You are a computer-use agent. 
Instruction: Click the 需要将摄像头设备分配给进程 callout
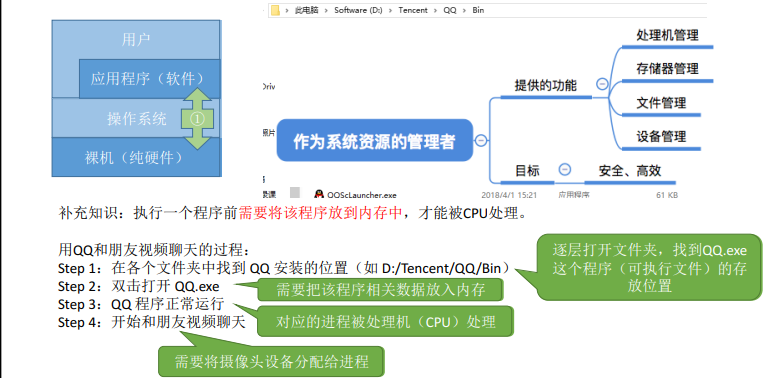271,362
